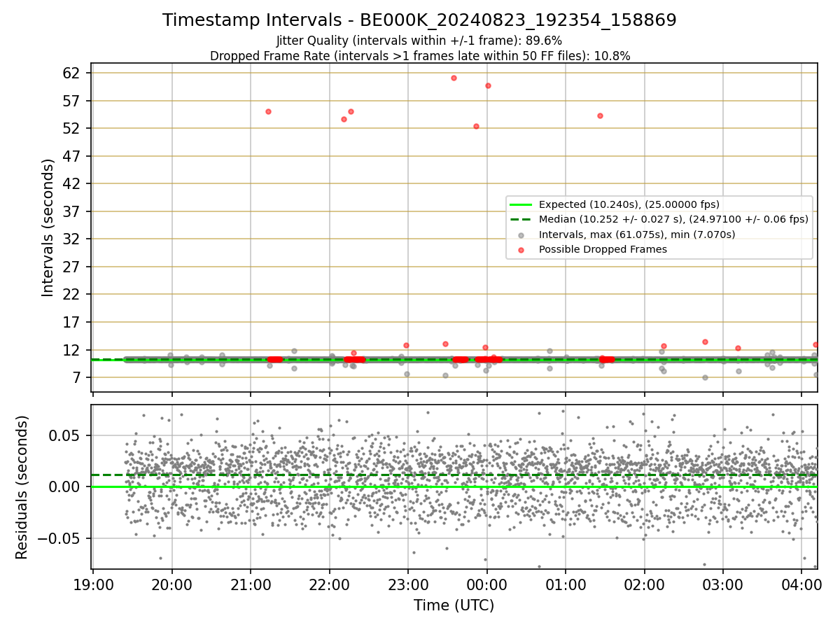Image resolution: width=840 pixels, height=630 pixels.
Task: Click the 'Possible Dropped Frames' legend entry
Action: pos(603,249)
